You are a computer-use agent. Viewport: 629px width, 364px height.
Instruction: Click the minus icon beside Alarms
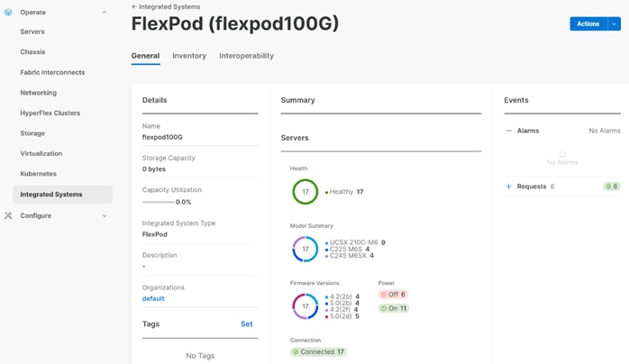[x=508, y=131]
